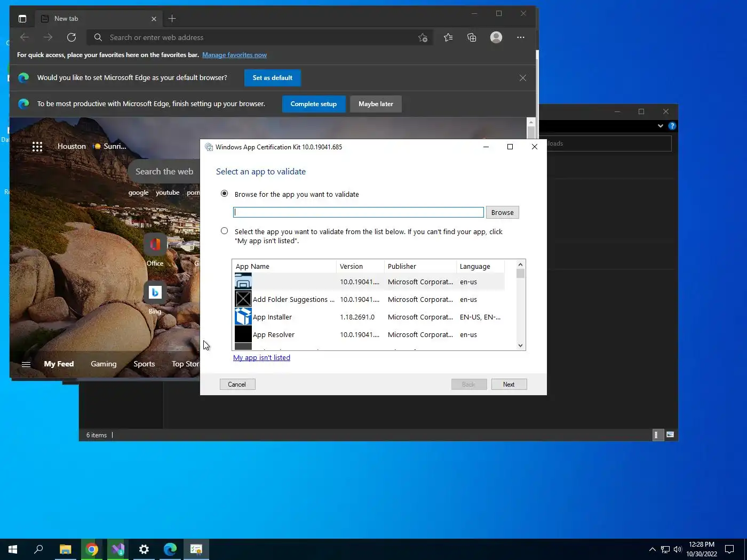Switch File Explorer to details view icon

point(658,435)
